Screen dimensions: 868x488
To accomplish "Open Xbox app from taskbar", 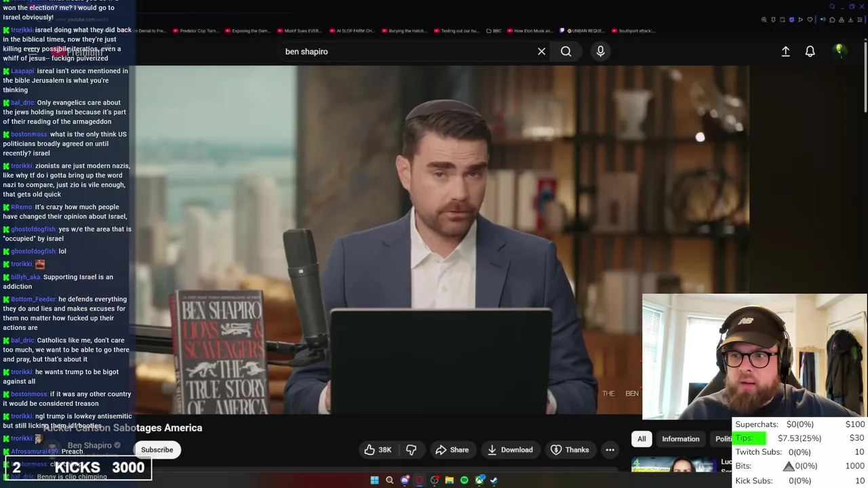I will [479, 480].
